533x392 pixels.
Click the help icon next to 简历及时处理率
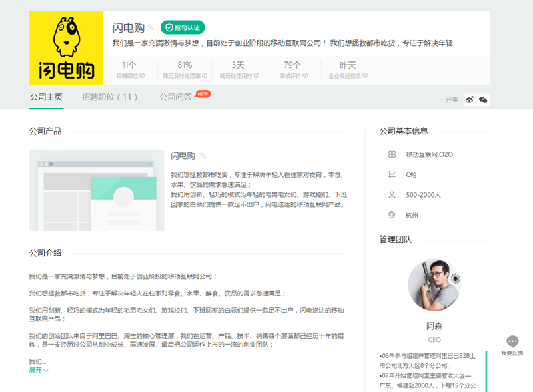tap(205, 75)
